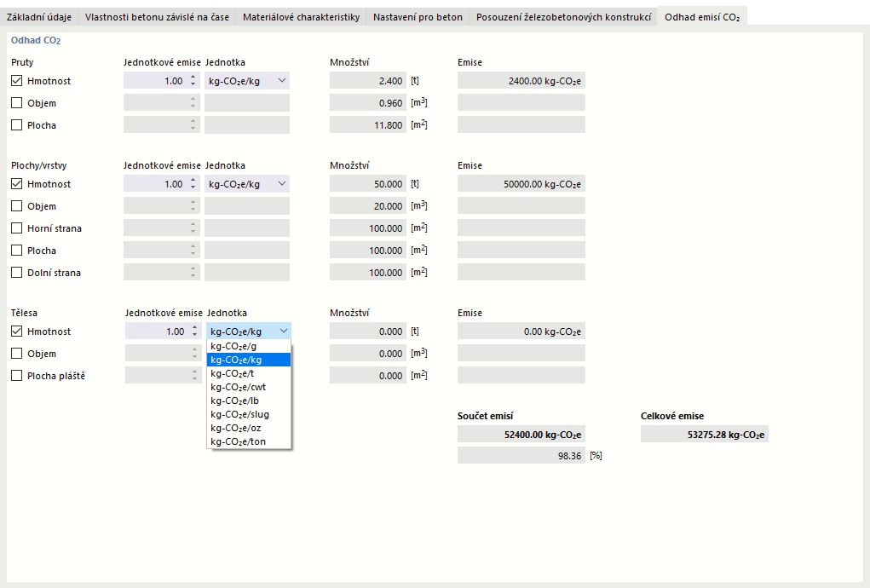Uncheck Hmotnost under Pruty
The image size is (870, 588).
click(x=17, y=81)
